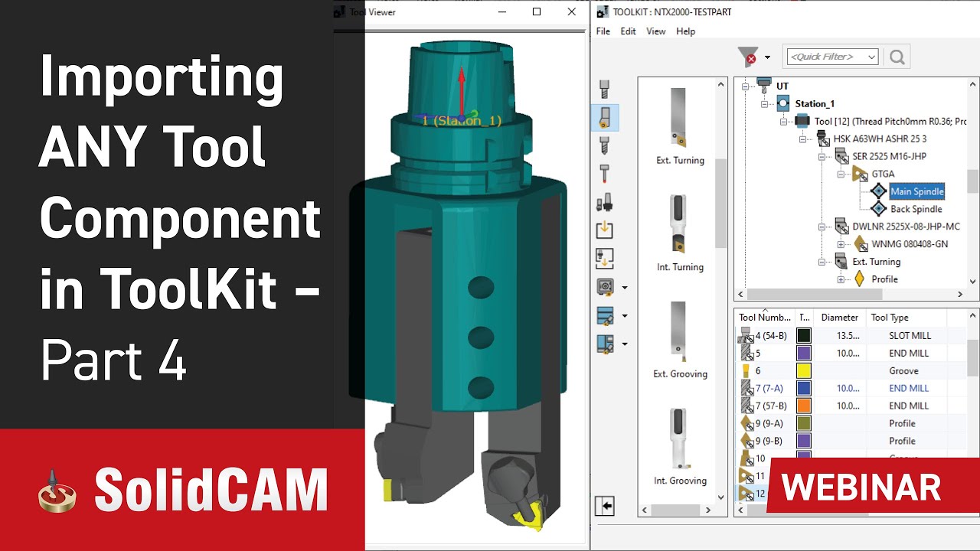The width and height of the screenshot is (980, 551).
Task: Collapse the GTGA tree node
Action: click(x=841, y=174)
